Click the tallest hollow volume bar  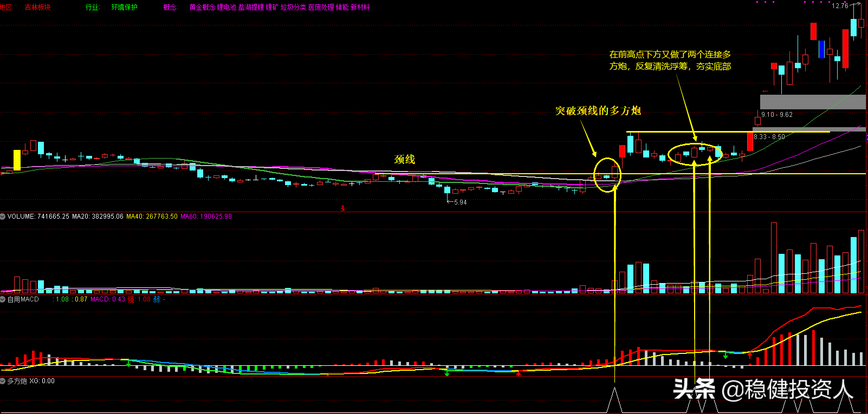click(x=774, y=258)
